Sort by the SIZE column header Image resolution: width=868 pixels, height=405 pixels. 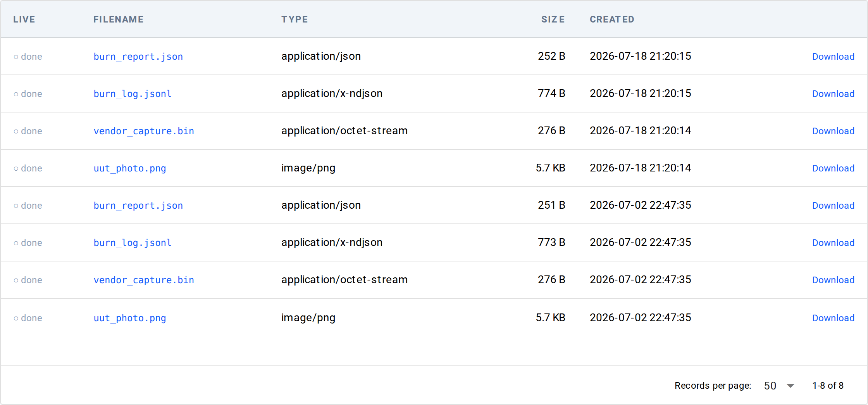pos(553,19)
